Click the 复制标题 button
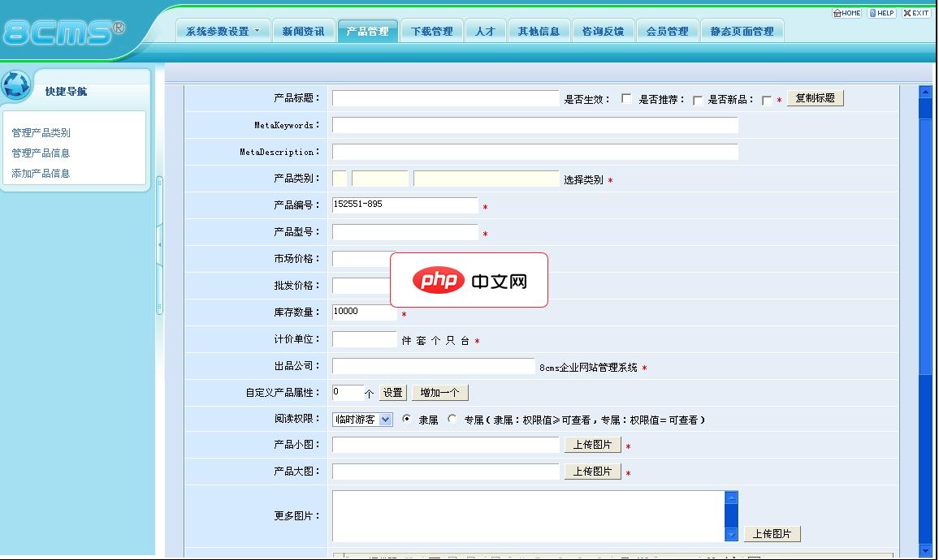The width and height of the screenshot is (939, 560). point(815,98)
